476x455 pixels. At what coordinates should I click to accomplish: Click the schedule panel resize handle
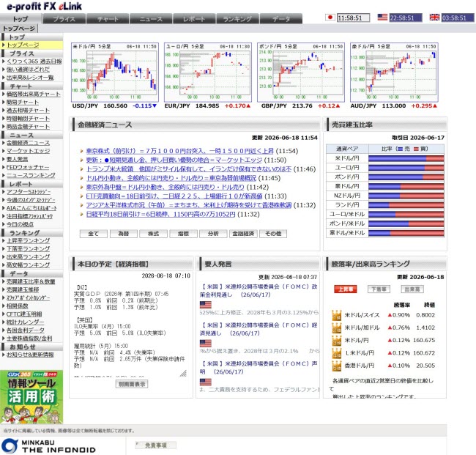point(183,373)
